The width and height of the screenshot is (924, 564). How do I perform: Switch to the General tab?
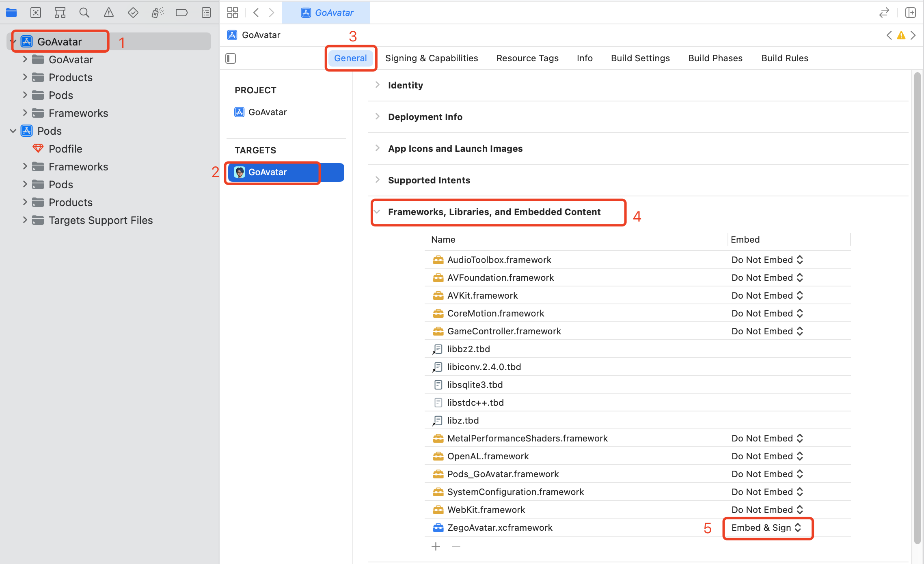[350, 58]
